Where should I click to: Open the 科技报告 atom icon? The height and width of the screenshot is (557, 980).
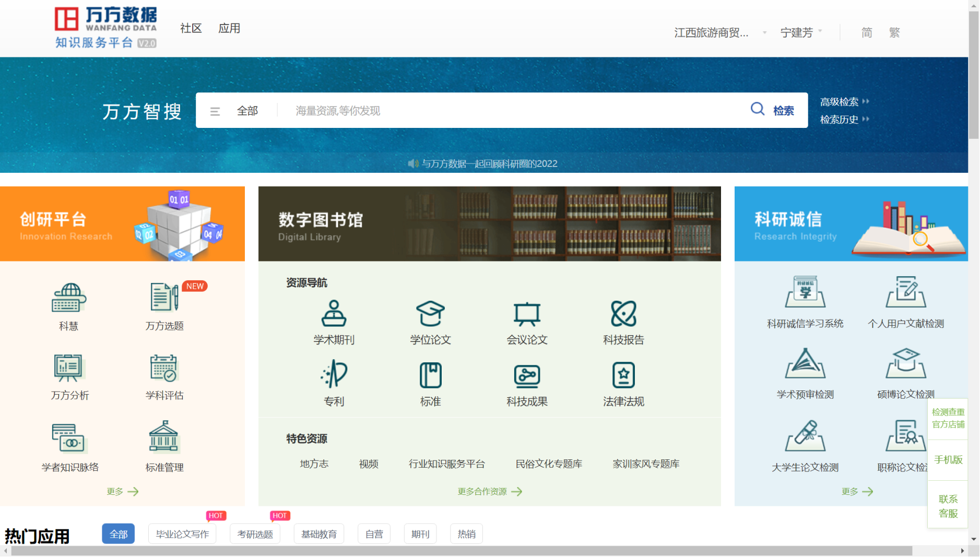point(623,313)
